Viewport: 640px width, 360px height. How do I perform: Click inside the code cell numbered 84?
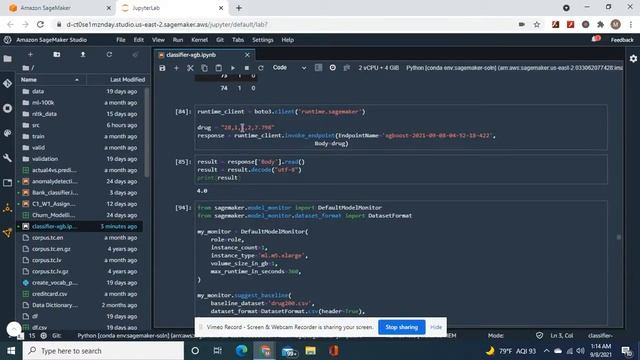point(401,127)
